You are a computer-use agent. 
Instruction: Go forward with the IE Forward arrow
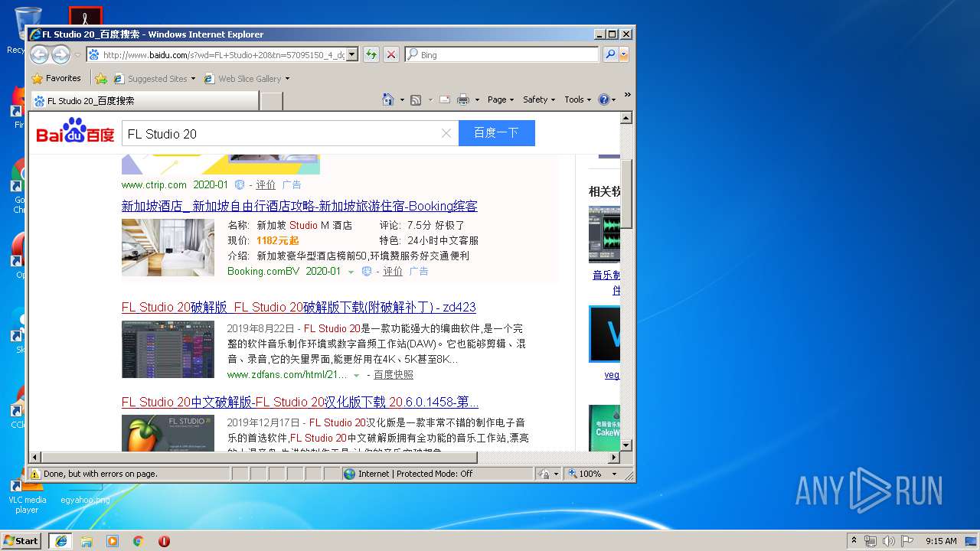[60, 54]
